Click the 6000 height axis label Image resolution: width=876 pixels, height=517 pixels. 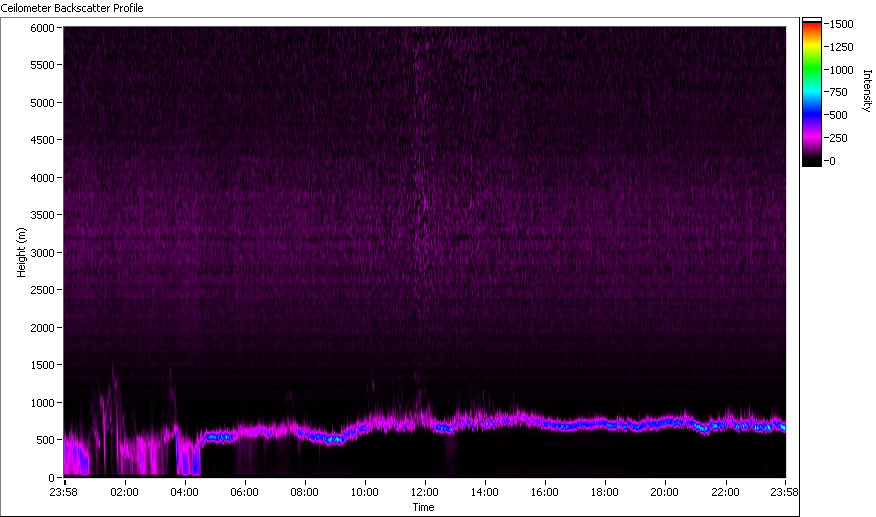coord(42,28)
